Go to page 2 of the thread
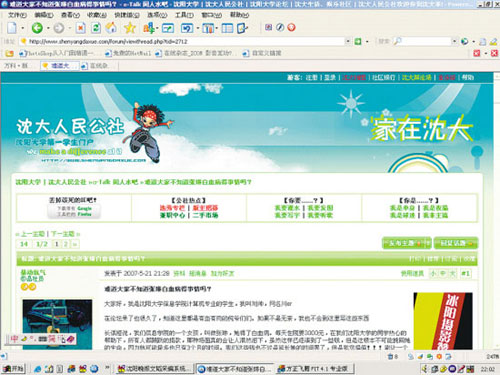 [66, 244]
